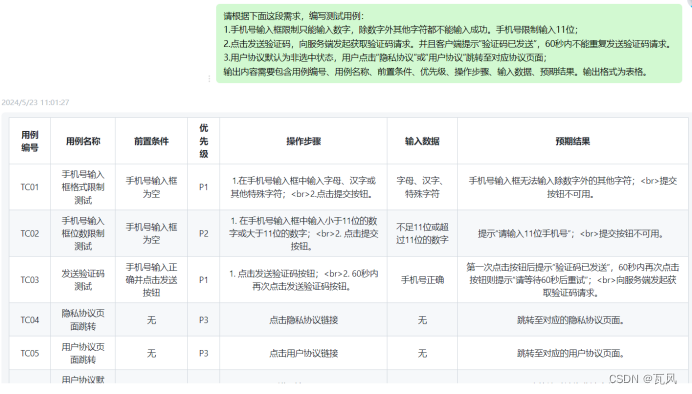
Task: Click the P1 priority in TC01 row
Action: pyautogui.click(x=203, y=187)
